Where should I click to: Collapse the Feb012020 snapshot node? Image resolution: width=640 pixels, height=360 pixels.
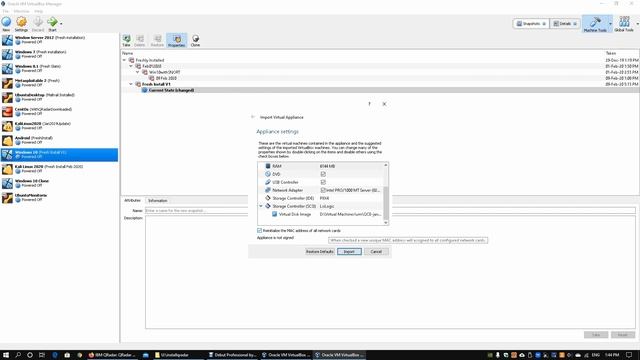pos(131,66)
